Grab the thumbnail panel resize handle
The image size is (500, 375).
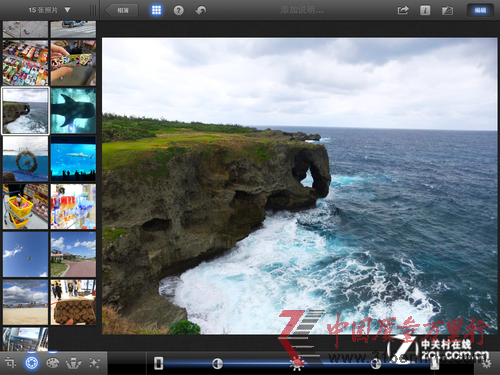[93, 10]
